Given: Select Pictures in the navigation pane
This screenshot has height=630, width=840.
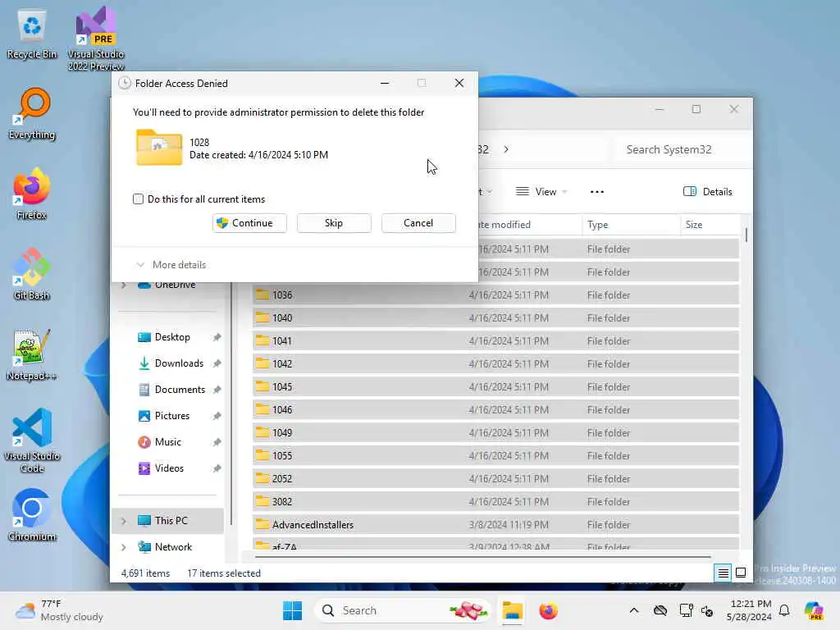Looking at the screenshot, I should point(172,416).
